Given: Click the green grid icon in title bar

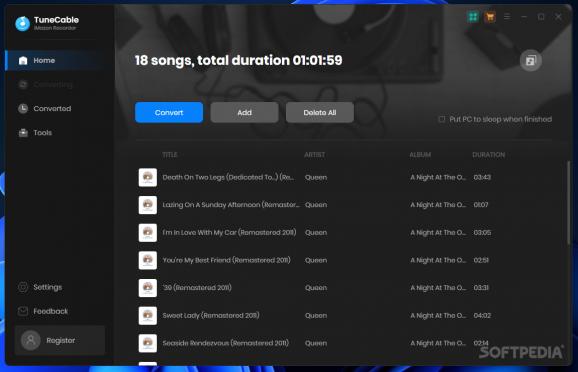Looking at the screenshot, I should coord(473,17).
